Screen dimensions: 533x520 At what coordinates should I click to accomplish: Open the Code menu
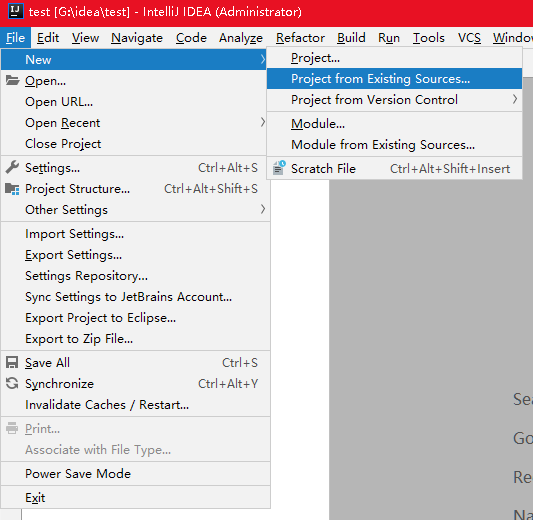191,38
